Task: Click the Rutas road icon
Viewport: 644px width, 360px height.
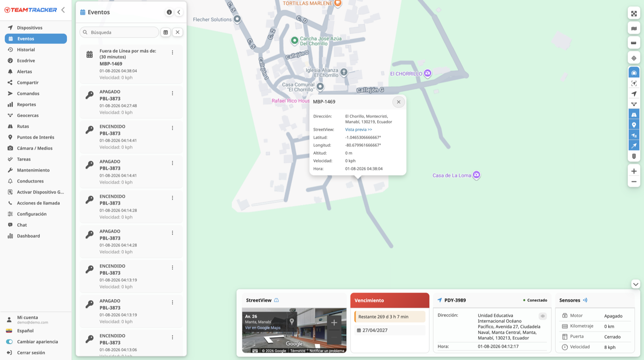Action: (x=10, y=126)
